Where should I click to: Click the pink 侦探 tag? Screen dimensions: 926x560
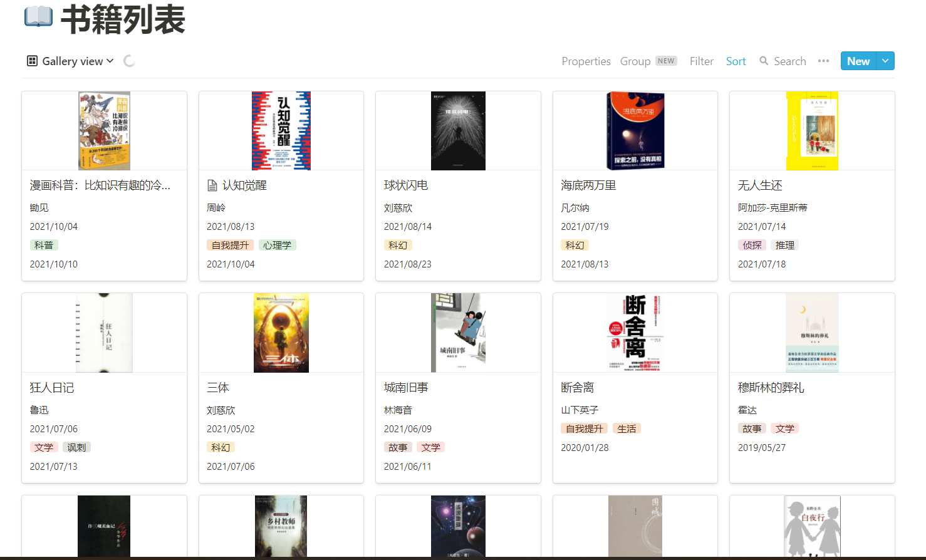[752, 245]
